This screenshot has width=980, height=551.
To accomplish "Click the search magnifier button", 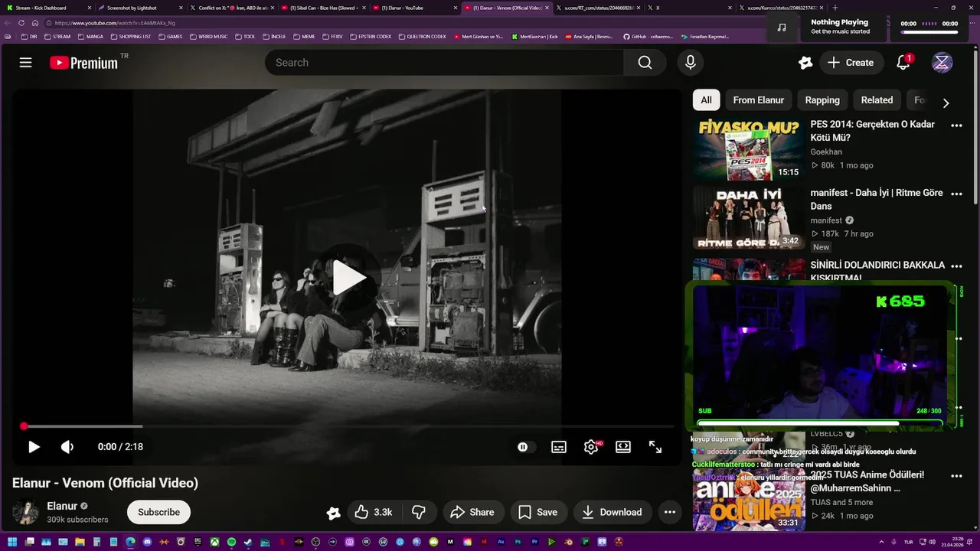I will coord(645,63).
